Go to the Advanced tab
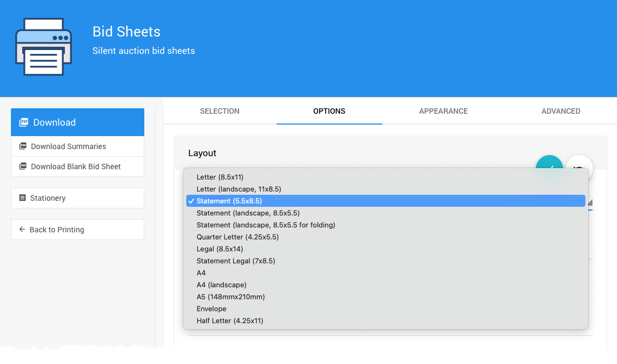The height and width of the screenshot is (364, 617). pyautogui.click(x=560, y=111)
